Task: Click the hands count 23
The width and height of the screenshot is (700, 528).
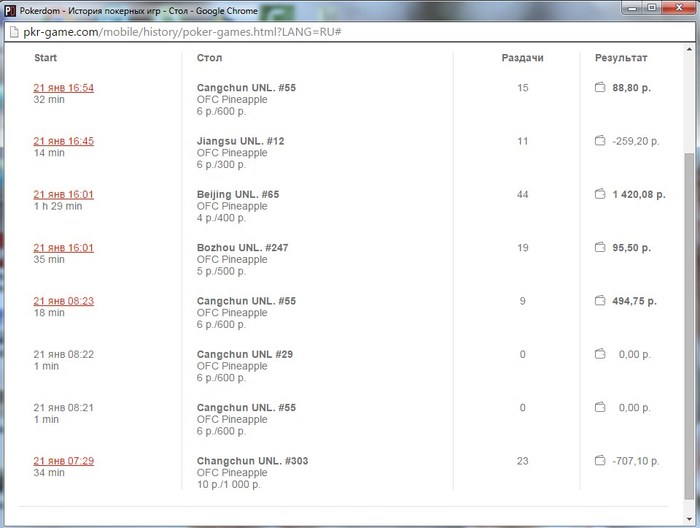Action: [x=522, y=461]
